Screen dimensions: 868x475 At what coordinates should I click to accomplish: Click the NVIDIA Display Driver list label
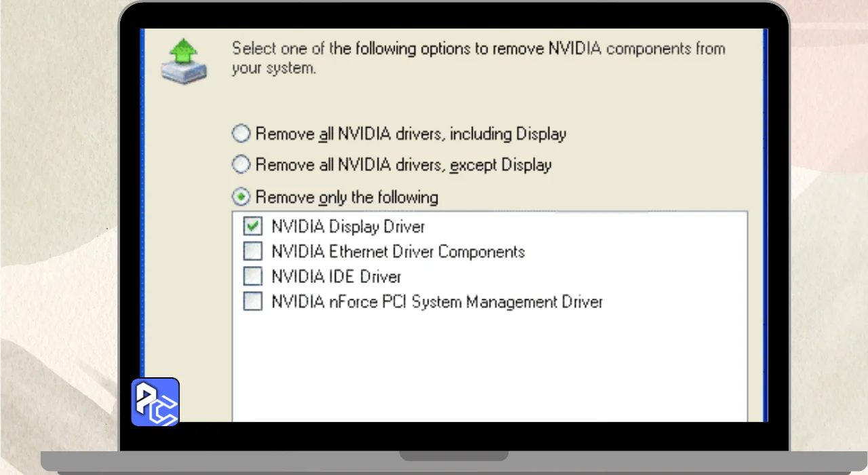(348, 226)
